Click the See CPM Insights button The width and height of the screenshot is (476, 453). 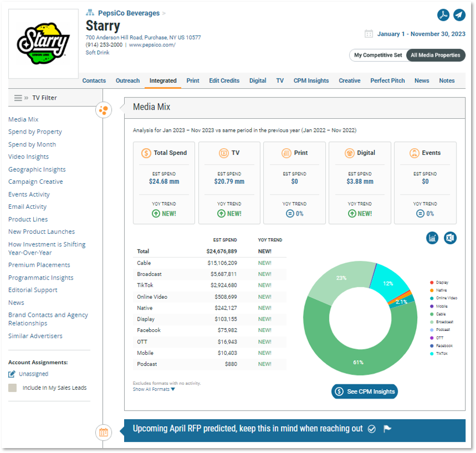point(364,391)
